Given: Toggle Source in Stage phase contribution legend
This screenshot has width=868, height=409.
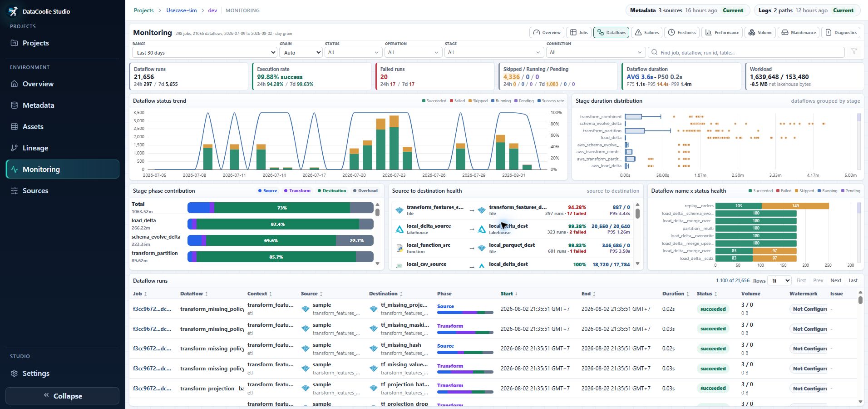Looking at the screenshot, I should tap(268, 191).
